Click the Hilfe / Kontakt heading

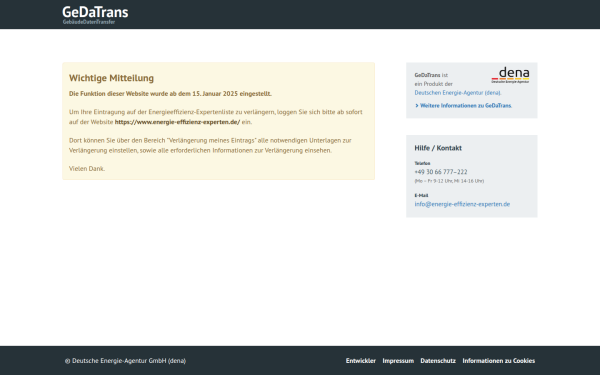[x=438, y=148]
